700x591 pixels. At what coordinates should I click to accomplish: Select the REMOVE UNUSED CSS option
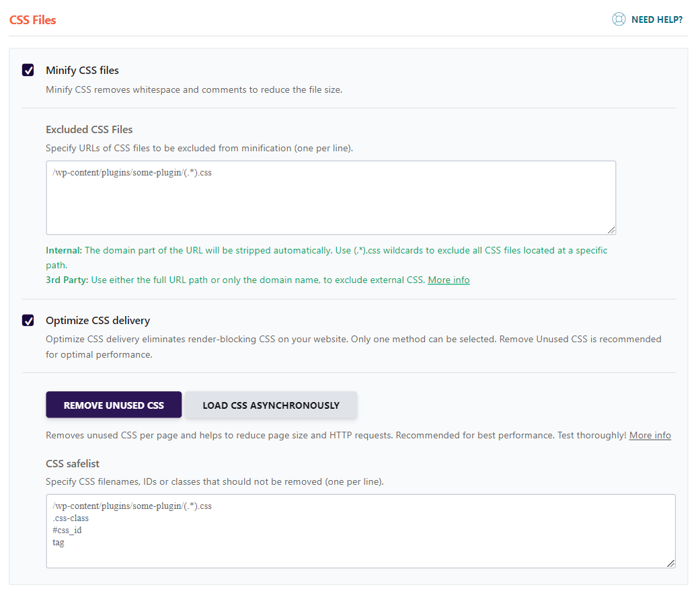tap(113, 404)
